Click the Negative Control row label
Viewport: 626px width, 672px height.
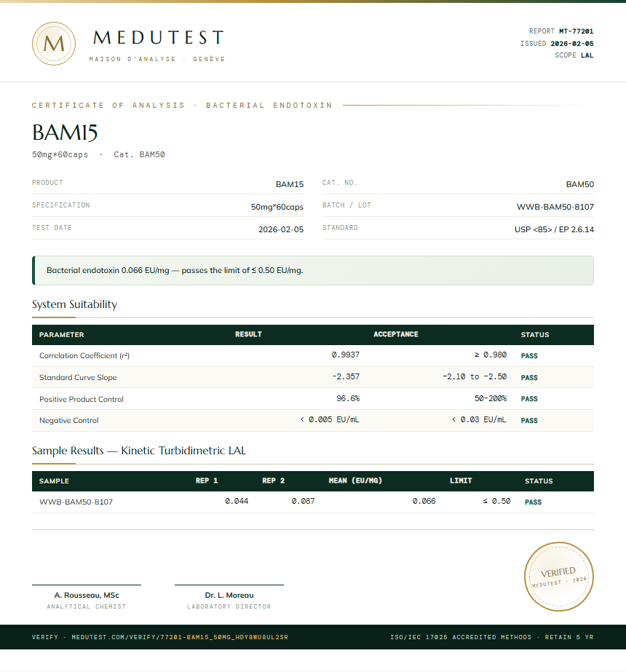69,420
